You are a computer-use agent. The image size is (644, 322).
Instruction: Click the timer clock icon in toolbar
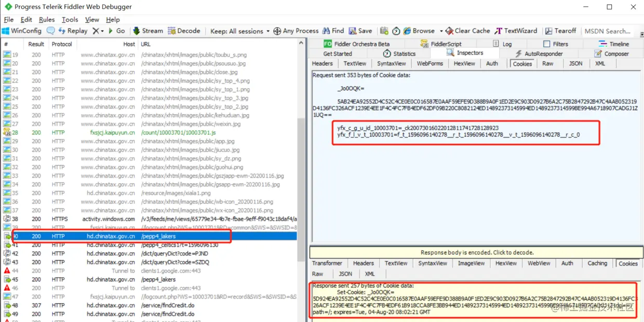coord(396,31)
